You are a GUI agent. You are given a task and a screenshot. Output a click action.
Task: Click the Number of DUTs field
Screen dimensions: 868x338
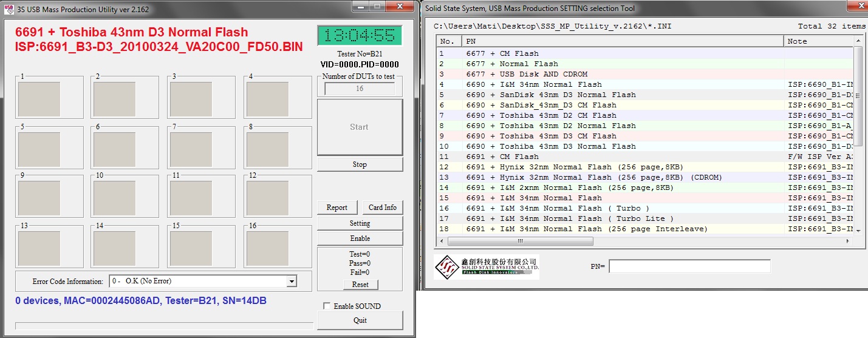pos(360,89)
